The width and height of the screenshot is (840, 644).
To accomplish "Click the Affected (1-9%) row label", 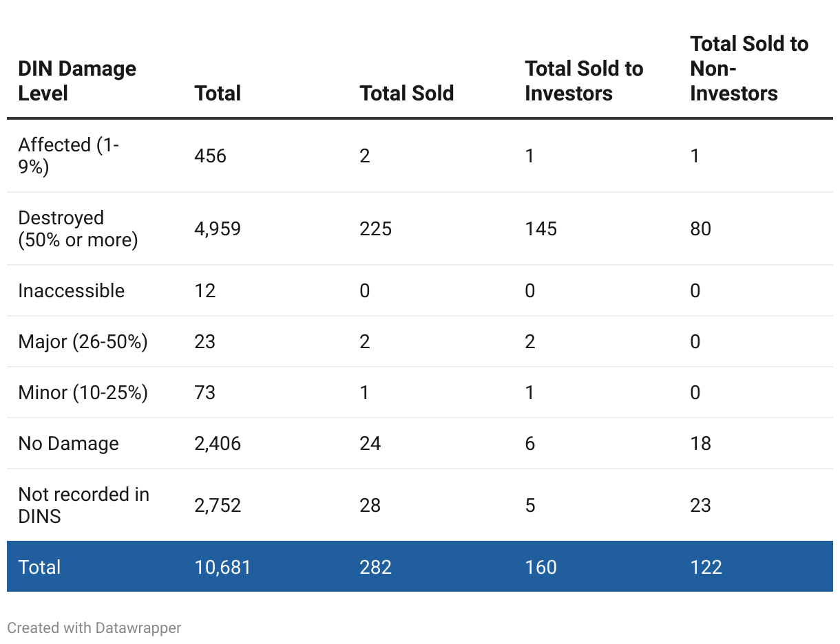I will [68, 156].
